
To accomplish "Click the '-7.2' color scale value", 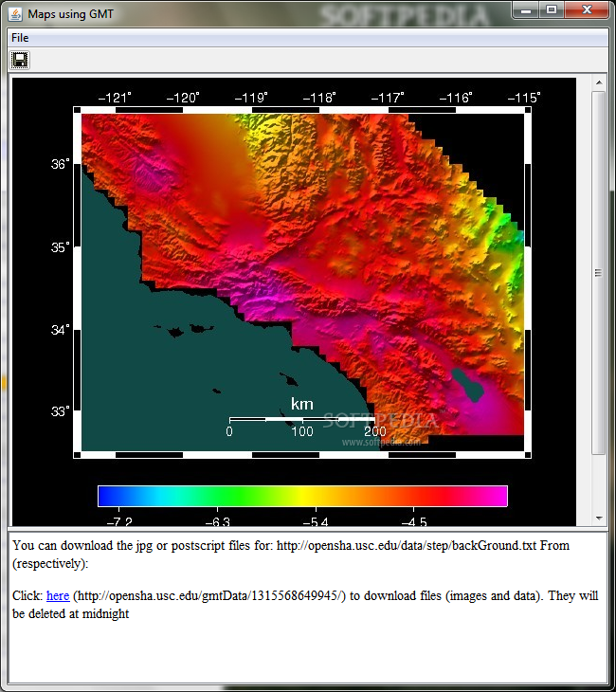I will click(x=119, y=521).
